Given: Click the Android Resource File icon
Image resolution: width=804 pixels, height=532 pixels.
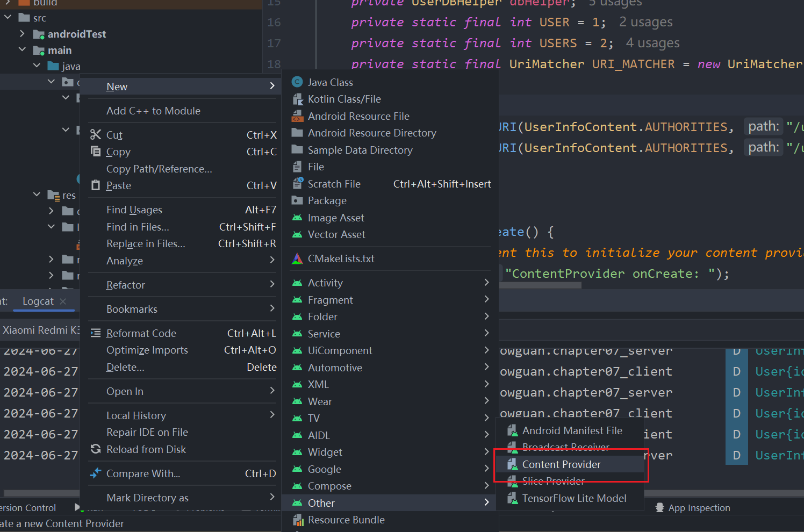Looking at the screenshot, I should pos(297,116).
